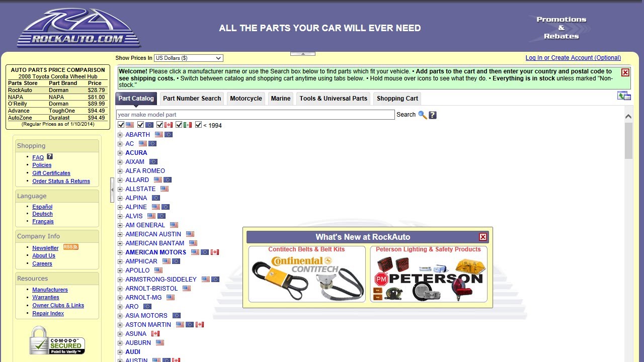Screen dimensions: 644x362
Task: Open the About Us link
Action: click(44, 255)
